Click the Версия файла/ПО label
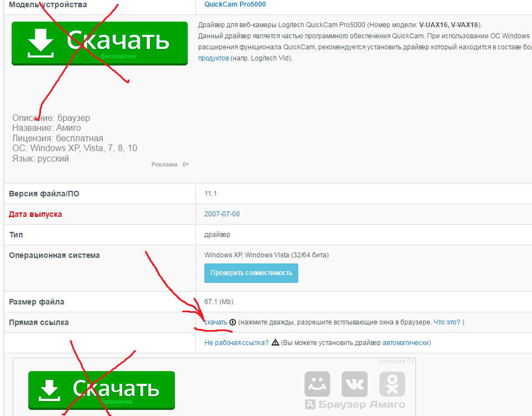The image size is (532, 416). pos(44,194)
